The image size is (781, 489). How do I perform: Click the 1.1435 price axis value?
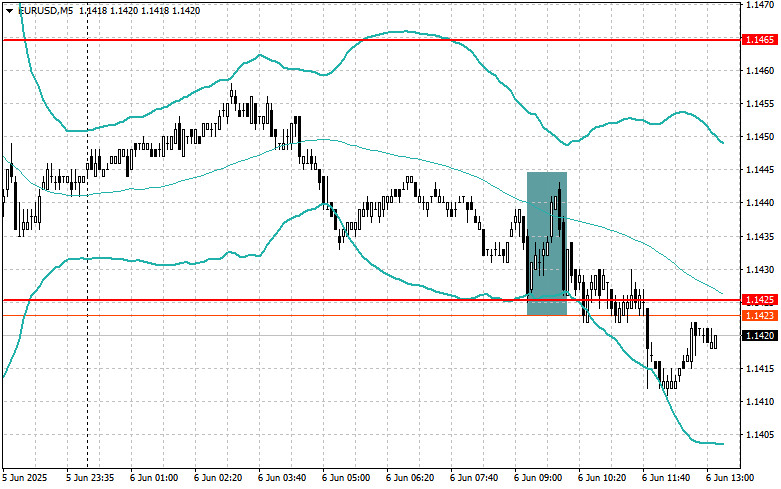click(x=760, y=237)
